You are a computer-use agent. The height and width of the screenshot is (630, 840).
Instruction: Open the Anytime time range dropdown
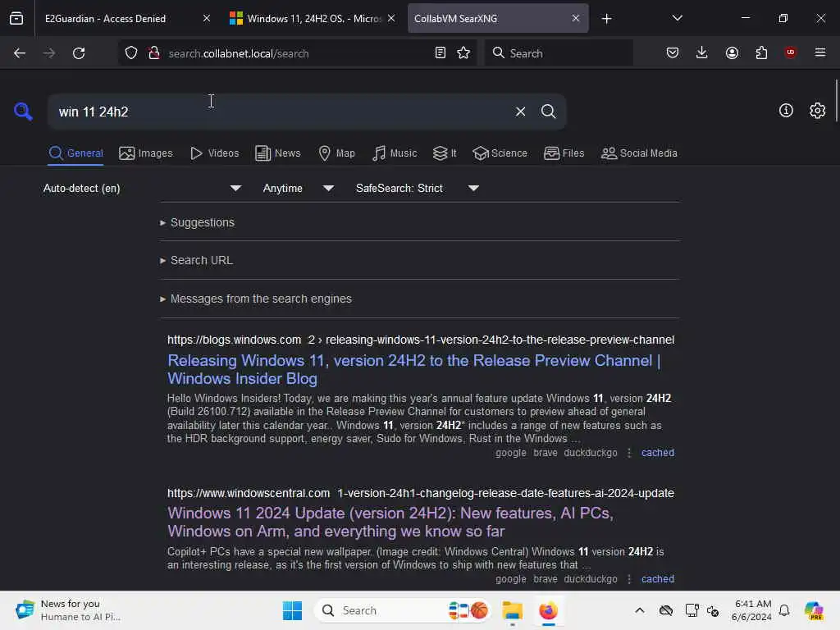point(299,188)
